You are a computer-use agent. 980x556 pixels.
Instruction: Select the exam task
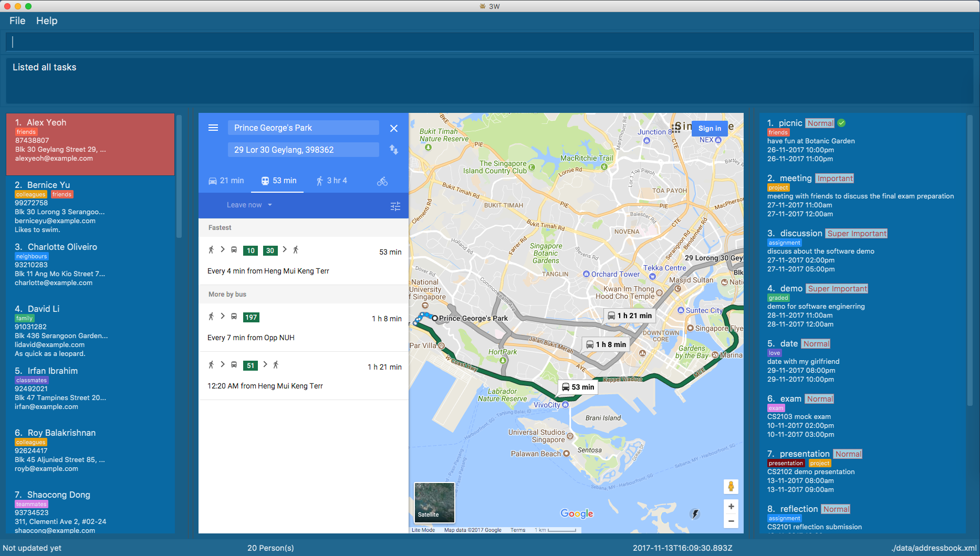click(x=861, y=416)
